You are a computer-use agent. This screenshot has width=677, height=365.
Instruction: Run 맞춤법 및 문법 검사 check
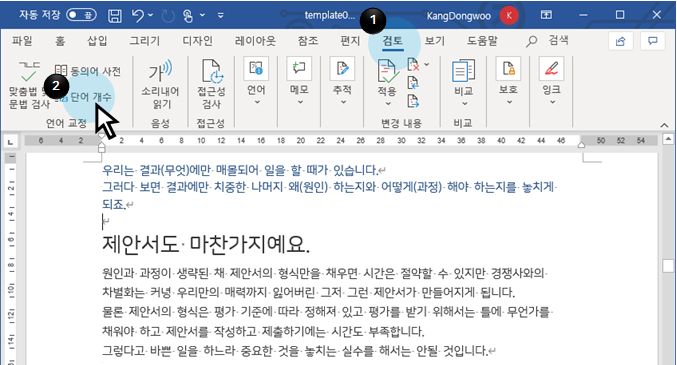pos(28,85)
